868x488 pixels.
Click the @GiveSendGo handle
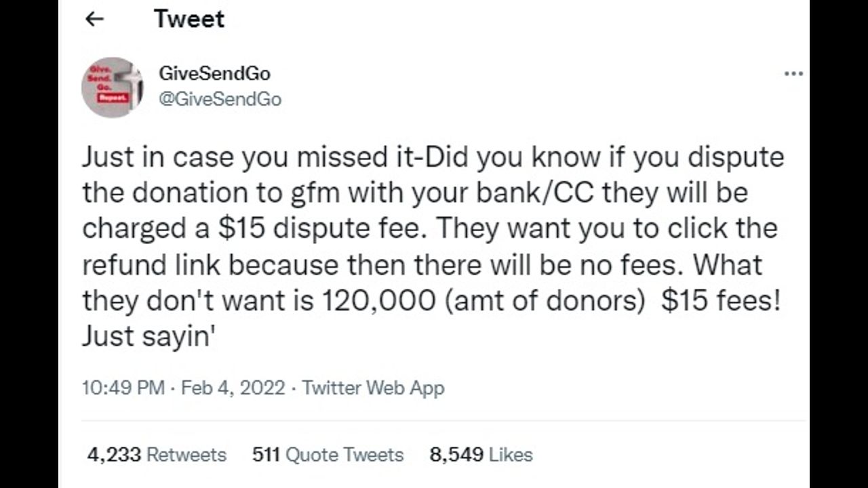pyautogui.click(x=219, y=100)
